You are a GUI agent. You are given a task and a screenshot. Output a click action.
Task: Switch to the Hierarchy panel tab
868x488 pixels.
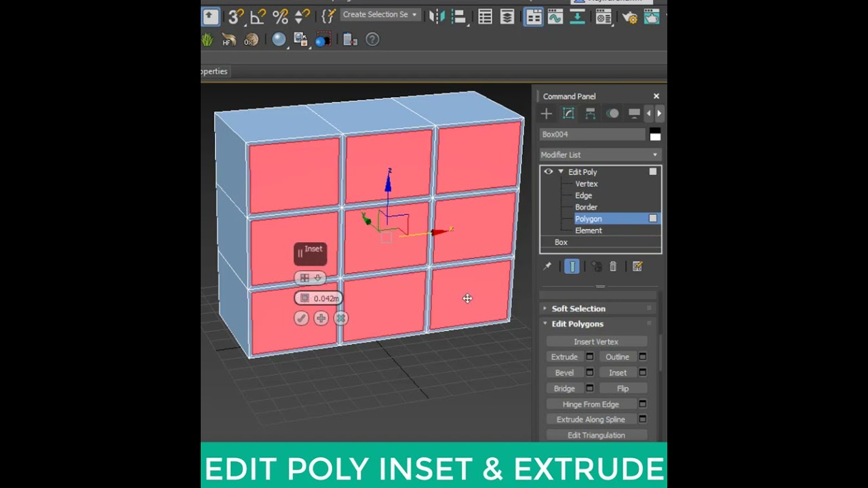590,114
